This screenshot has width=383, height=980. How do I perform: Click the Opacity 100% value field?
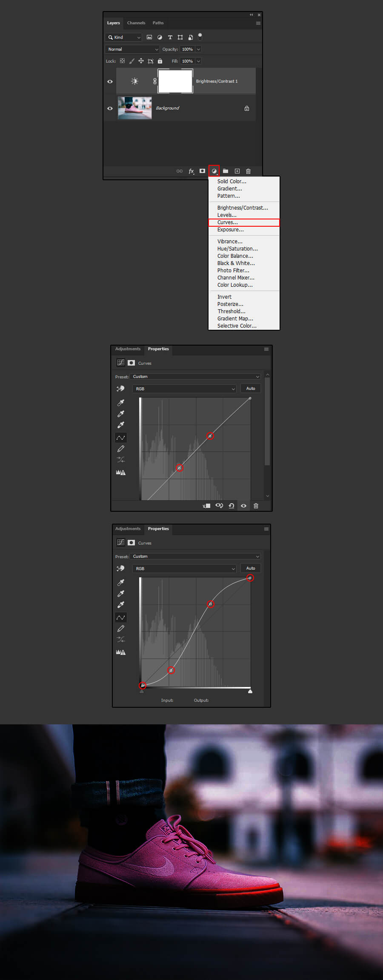[187, 49]
